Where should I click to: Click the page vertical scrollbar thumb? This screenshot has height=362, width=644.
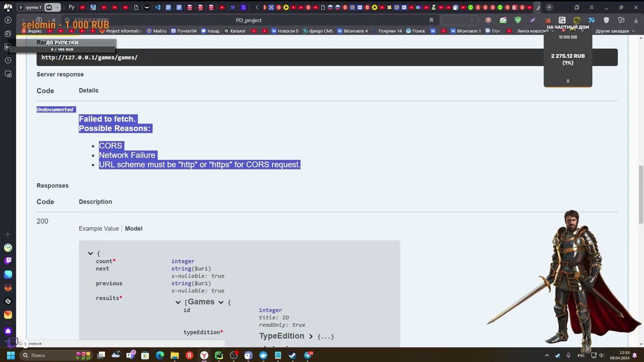pos(640,195)
